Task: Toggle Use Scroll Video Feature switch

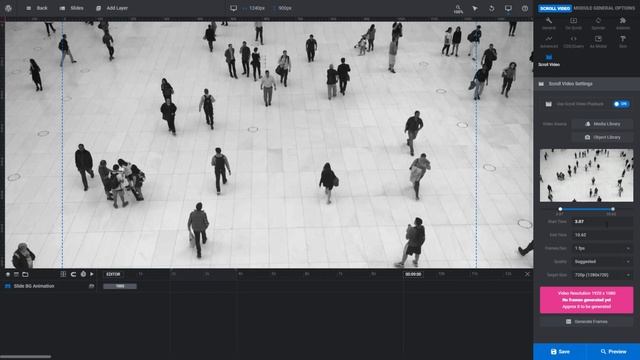Action: click(x=621, y=104)
